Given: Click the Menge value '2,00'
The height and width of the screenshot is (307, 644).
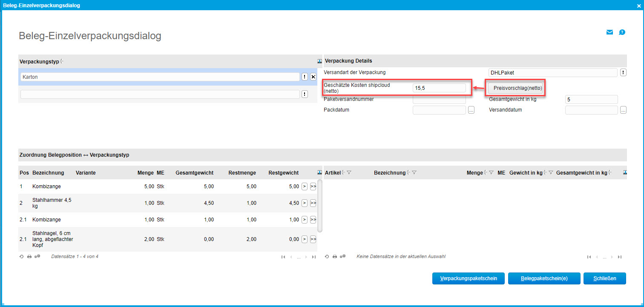Looking at the screenshot, I should point(149,239).
